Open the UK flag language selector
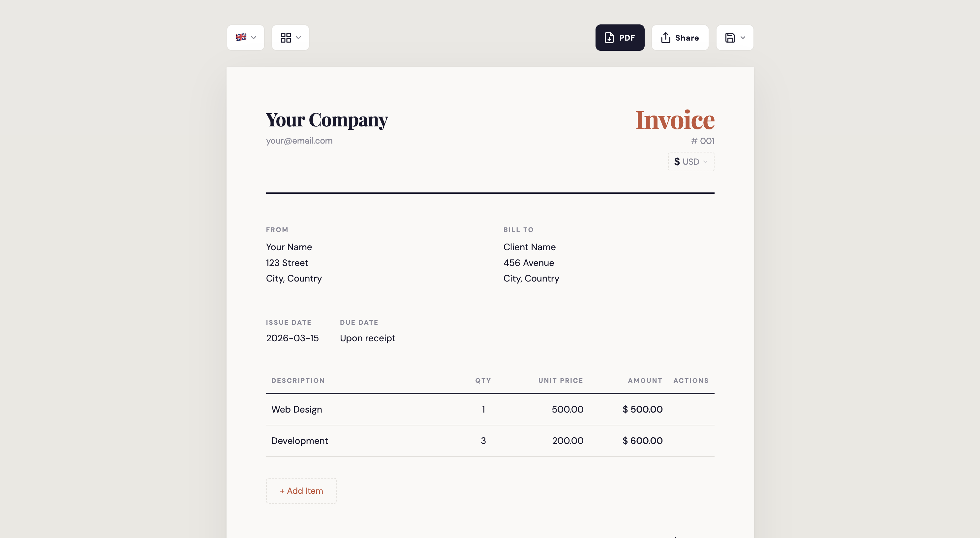The width and height of the screenshot is (980, 538). tap(241, 37)
